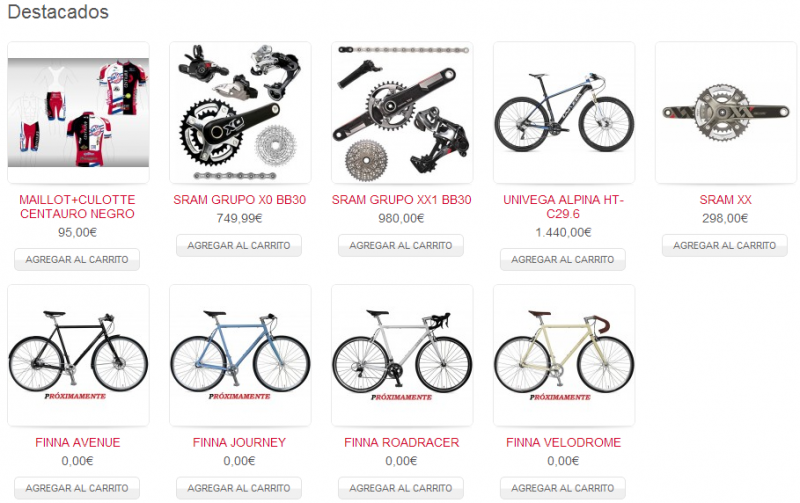
Task: Open the SRAM GRUPO X0 BB30 product image
Action: 240,112
